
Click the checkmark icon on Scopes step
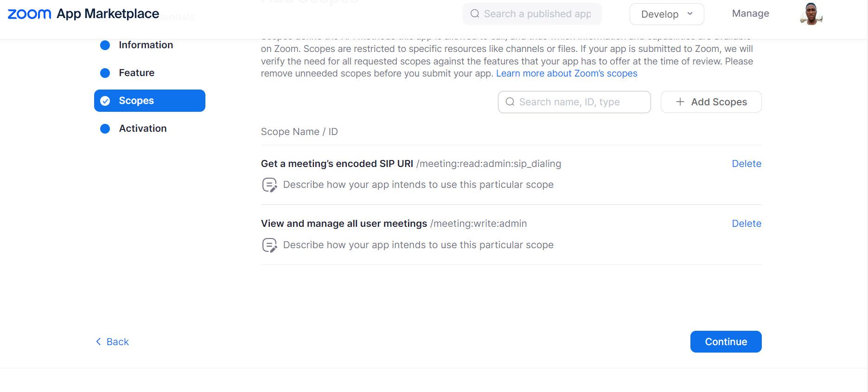point(105,101)
